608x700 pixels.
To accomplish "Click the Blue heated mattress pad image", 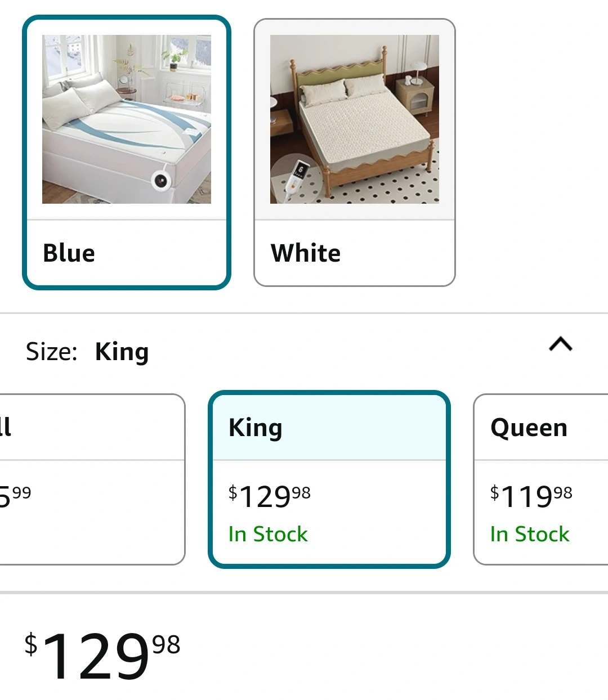I will pos(126,119).
